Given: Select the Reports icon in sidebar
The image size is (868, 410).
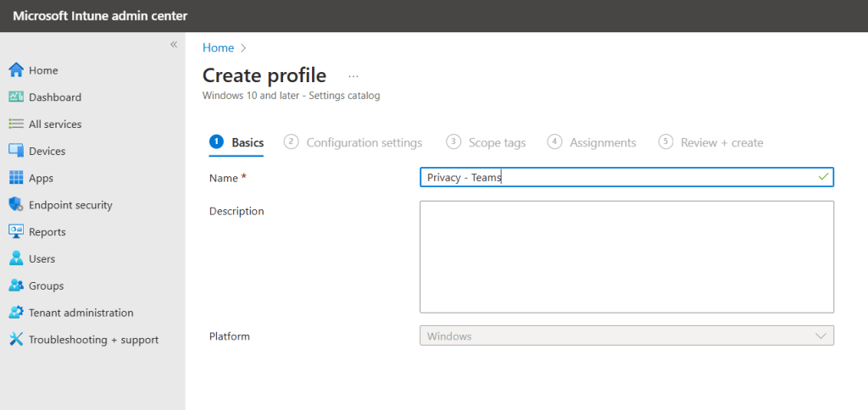Looking at the screenshot, I should coord(15,232).
